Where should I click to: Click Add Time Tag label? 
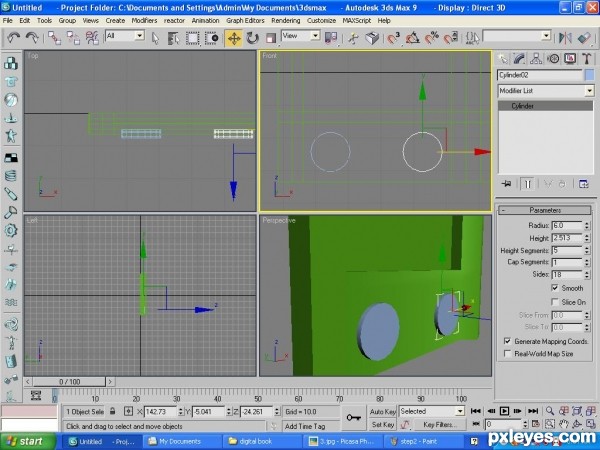(305, 426)
